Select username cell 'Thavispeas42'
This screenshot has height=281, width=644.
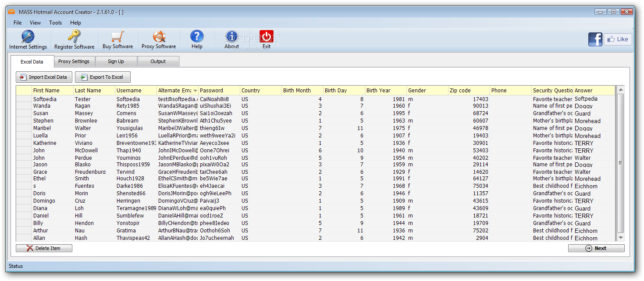[x=136, y=238]
